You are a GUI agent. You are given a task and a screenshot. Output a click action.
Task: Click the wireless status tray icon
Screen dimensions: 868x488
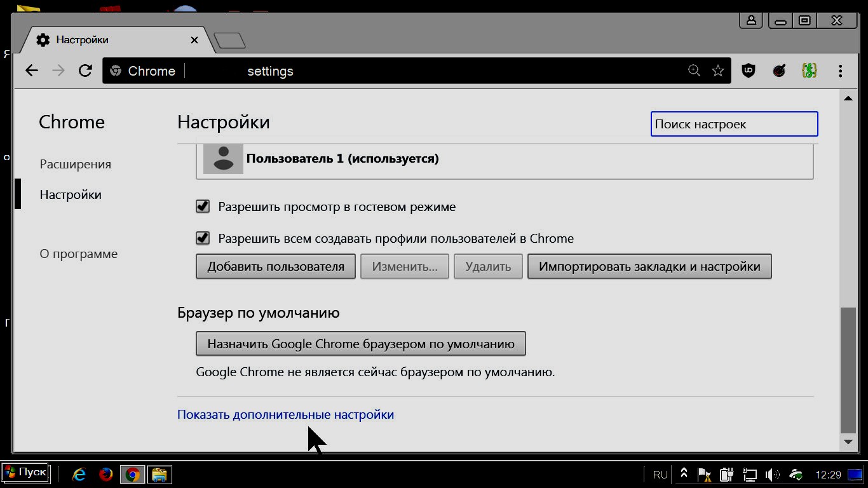796,474
